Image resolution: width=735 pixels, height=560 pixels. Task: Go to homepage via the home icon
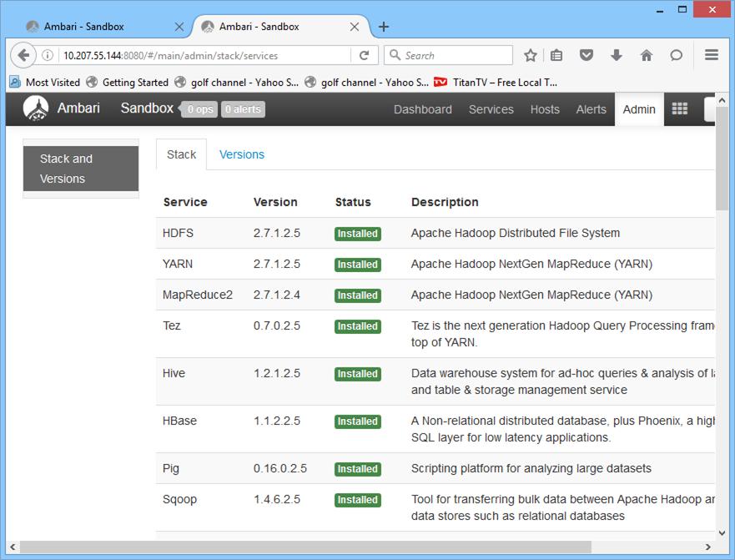pos(646,55)
